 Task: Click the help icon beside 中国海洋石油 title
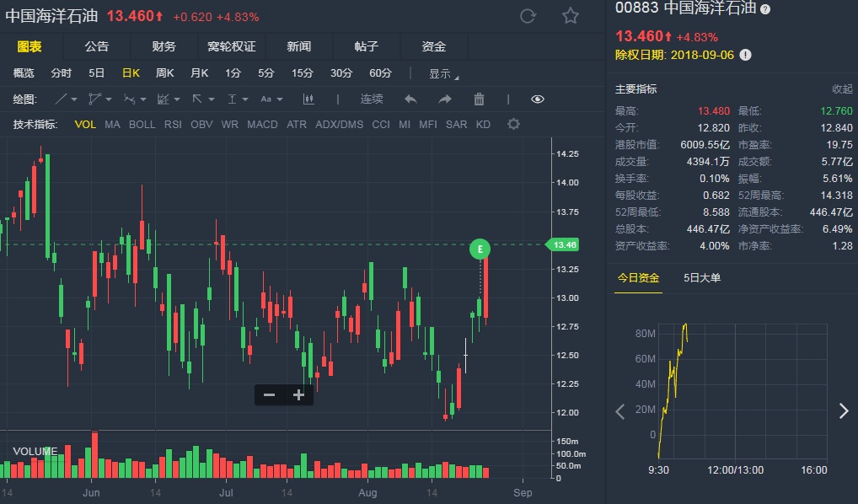[765, 9]
